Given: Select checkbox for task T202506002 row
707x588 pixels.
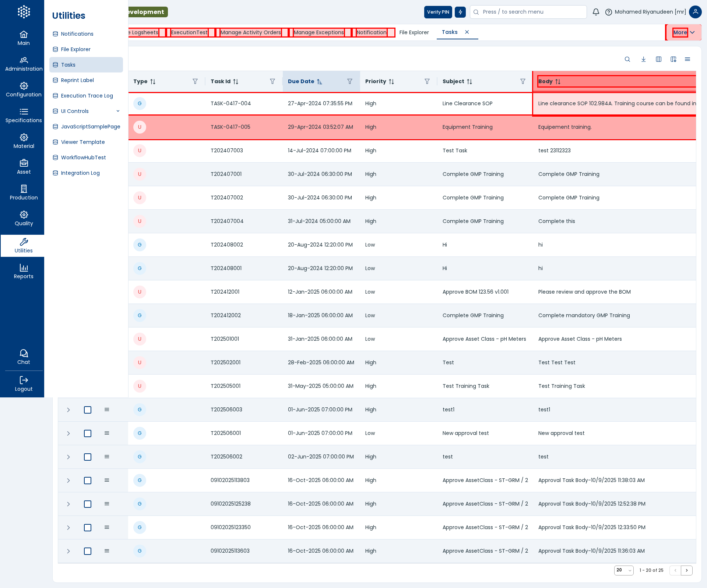Looking at the screenshot, I should pos(88,457).
